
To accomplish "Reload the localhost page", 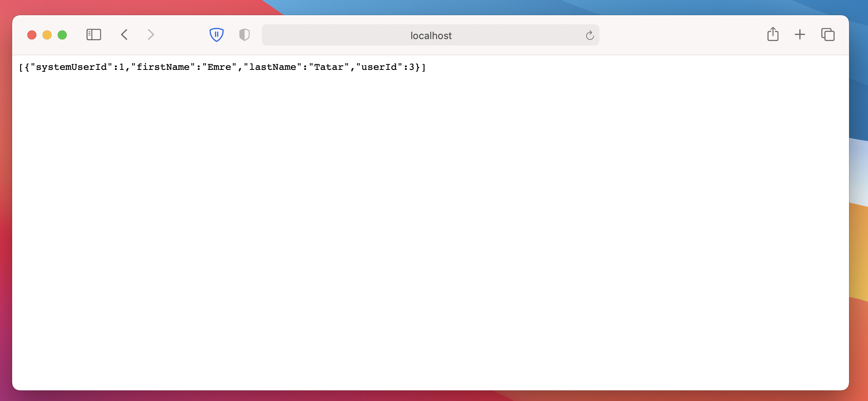I will [589, 35].
